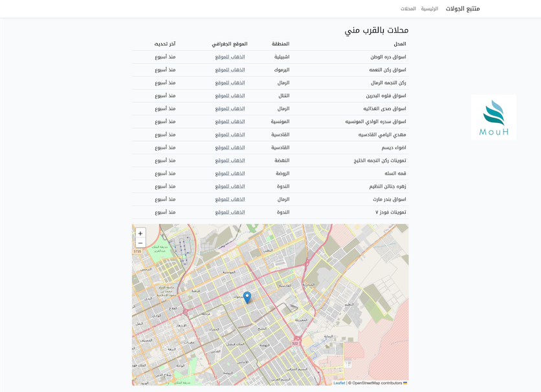Follow location link for اسواق صدى الغذائيه
The image size is (541, 392).
point(230,109)
